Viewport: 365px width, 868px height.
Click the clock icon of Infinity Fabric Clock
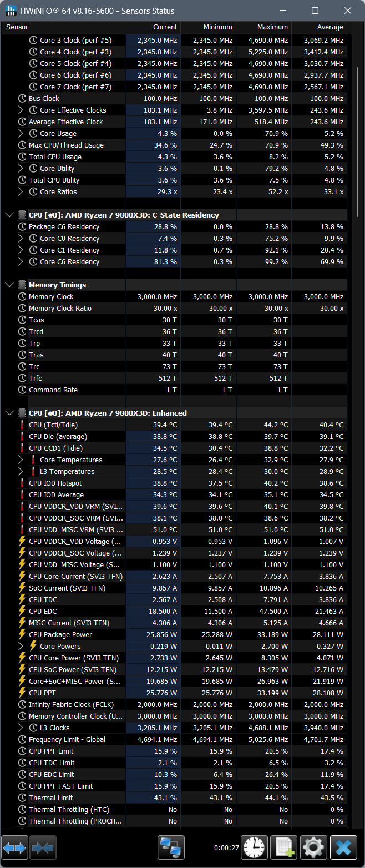point(22,704)
